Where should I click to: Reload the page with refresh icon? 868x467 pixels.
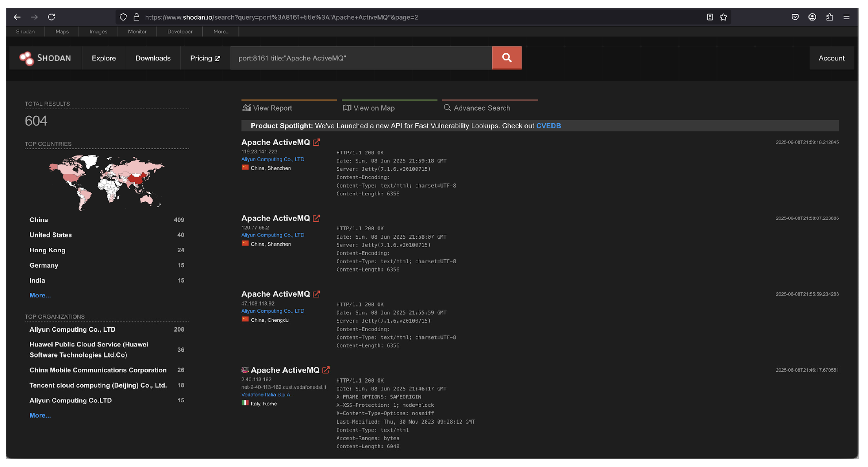pyautogui.click(x=51, y=17)
